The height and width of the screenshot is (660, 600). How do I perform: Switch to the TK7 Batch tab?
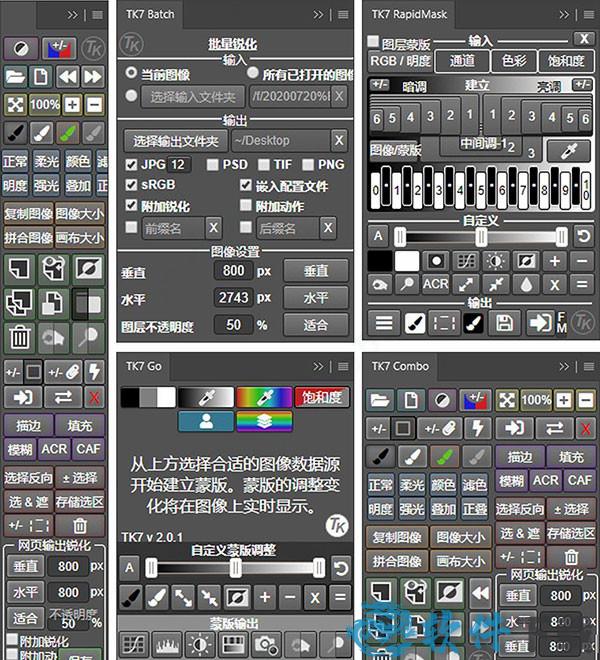click(150, 14)
